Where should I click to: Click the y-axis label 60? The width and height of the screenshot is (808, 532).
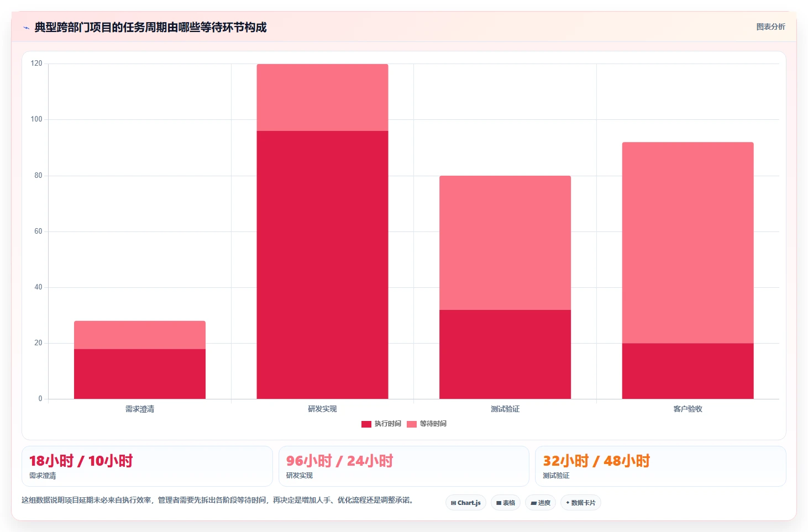[x=38, y=231]
